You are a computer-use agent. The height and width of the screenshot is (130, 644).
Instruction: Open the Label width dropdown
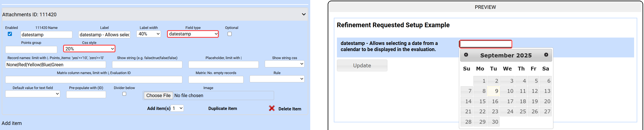(x=149, y=34)
